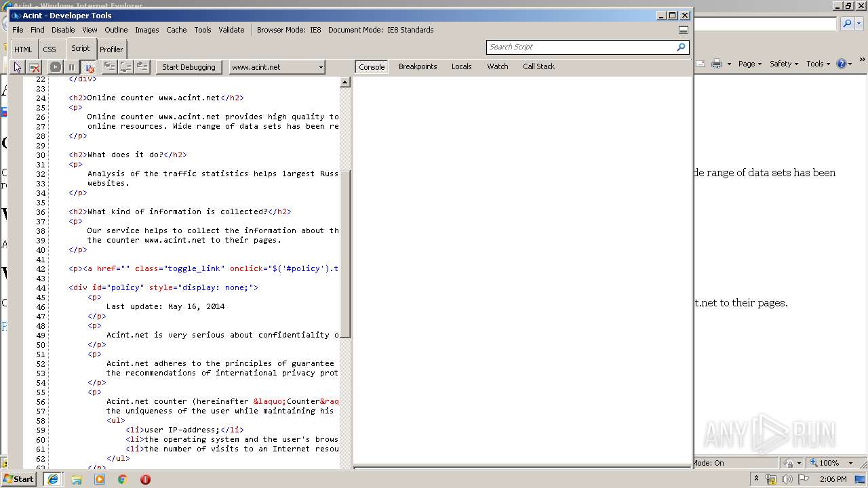Switch to the CSS tab
This screenshot has height=488, width=868.
pyautogui.click(x=50, y=49)
